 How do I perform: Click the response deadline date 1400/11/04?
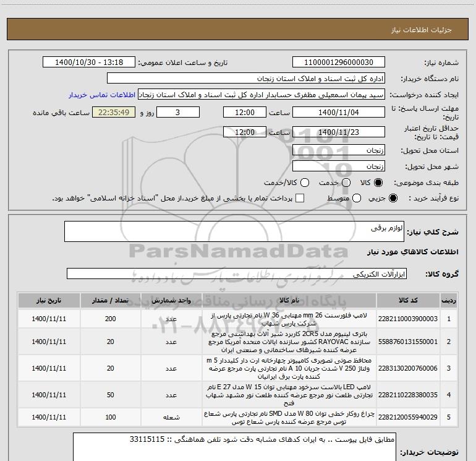pos(339,113)
